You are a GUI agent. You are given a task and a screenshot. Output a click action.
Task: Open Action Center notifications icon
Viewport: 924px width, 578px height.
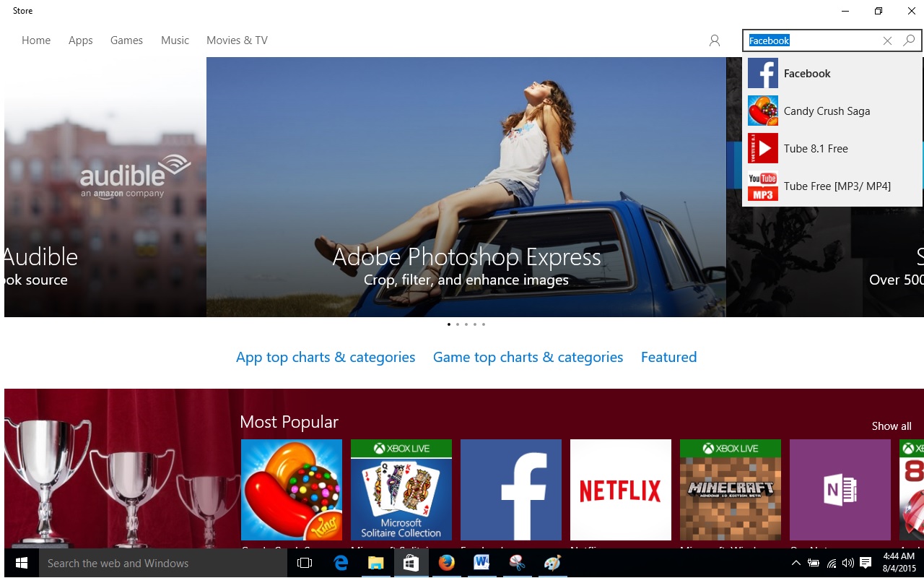pos(866,563)
